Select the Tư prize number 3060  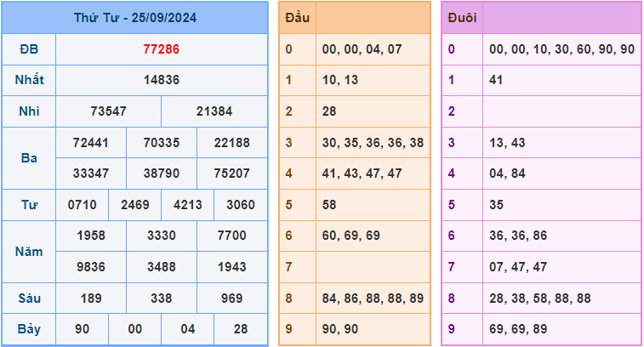[240, 205]
